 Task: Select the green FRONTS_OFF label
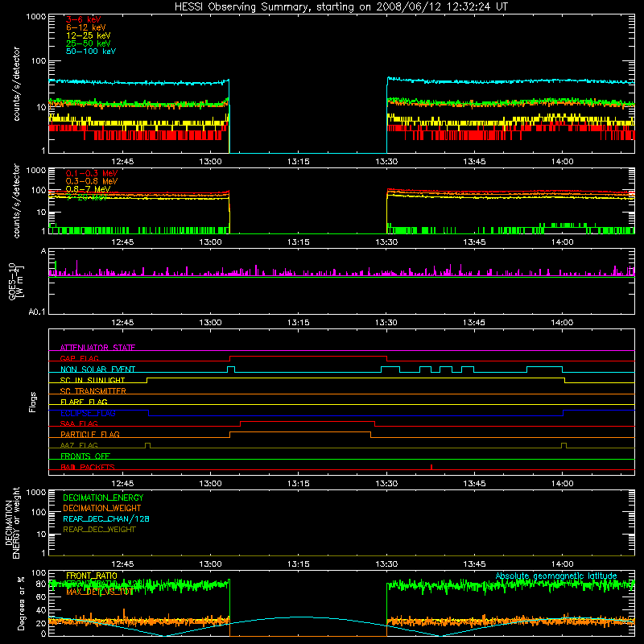pos(85,456)
